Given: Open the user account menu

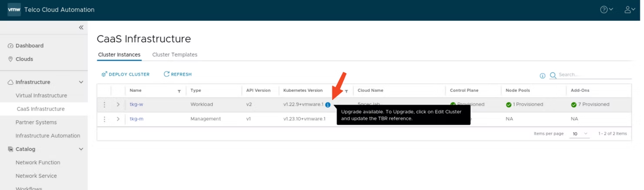Looking at the screenshot, I should pyautogui.click(x=629, y=10).
